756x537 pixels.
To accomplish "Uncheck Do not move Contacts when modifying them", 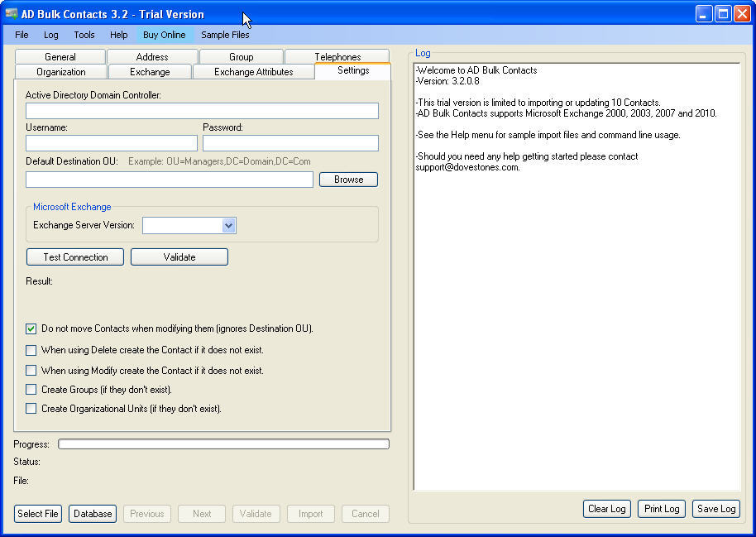I will click(x=31, y=328).
